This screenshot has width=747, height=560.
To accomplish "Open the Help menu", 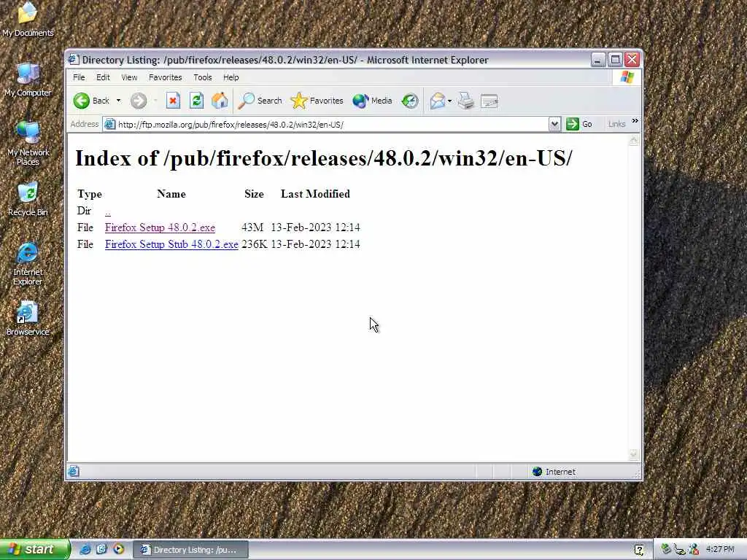I will point(231,77).
